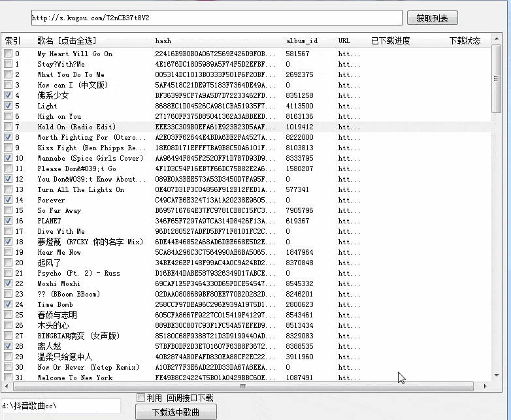Select song name 木头的心
Viewport: 511px width, 420px height.
[53, 325]
